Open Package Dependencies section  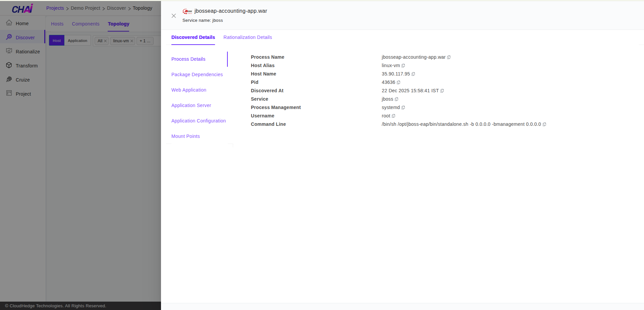pyautogui.click(x=197, y=74)
